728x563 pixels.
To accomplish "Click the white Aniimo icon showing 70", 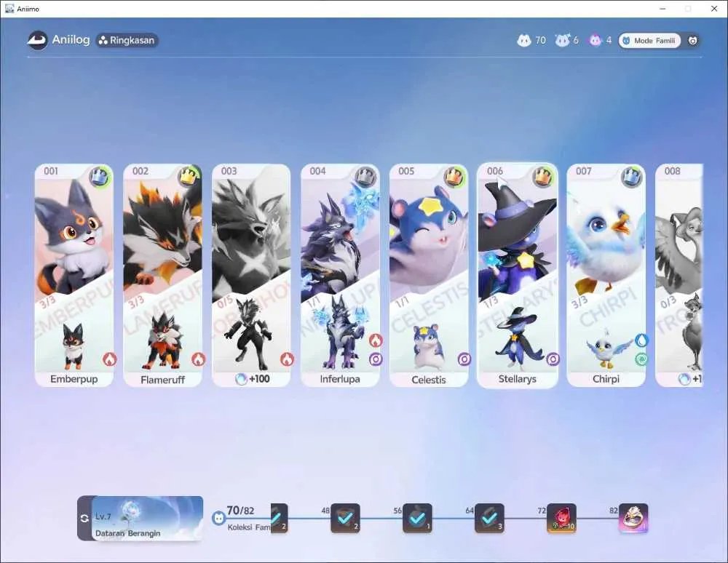I will 523,40.
